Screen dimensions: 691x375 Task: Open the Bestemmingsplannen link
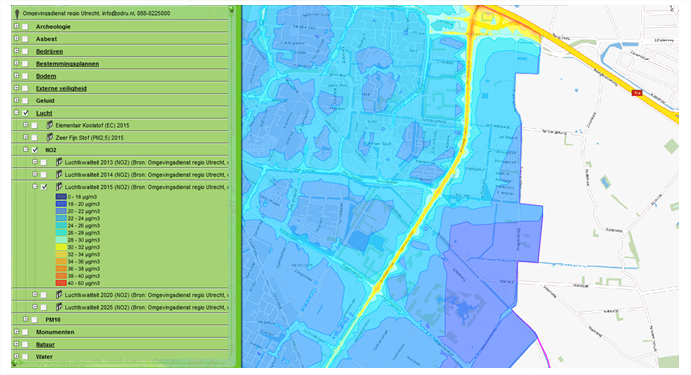click(67, 63)
